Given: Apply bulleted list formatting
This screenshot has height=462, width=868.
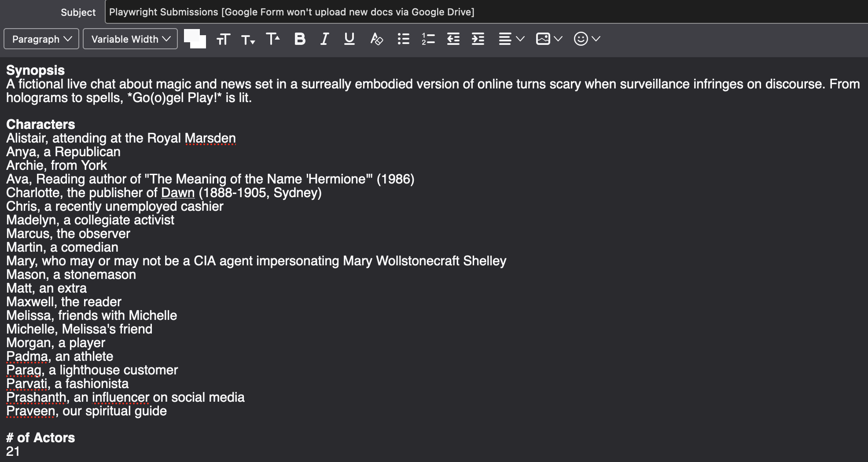Looking at the screenshot, I should [x=403, y=39].
